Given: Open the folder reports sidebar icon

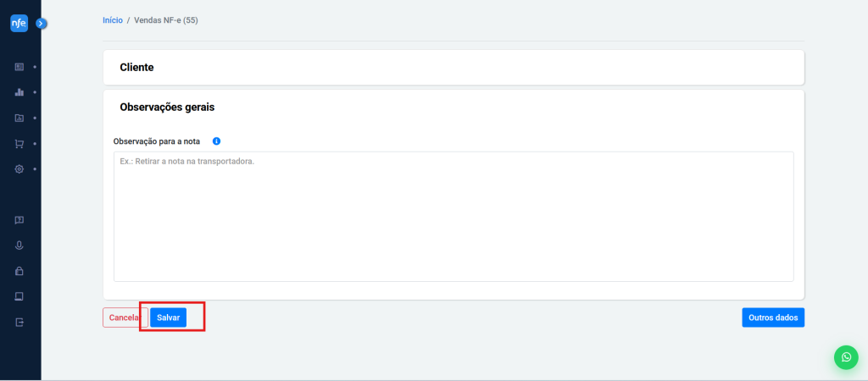Looking at the screenshot, I should 19,118.
